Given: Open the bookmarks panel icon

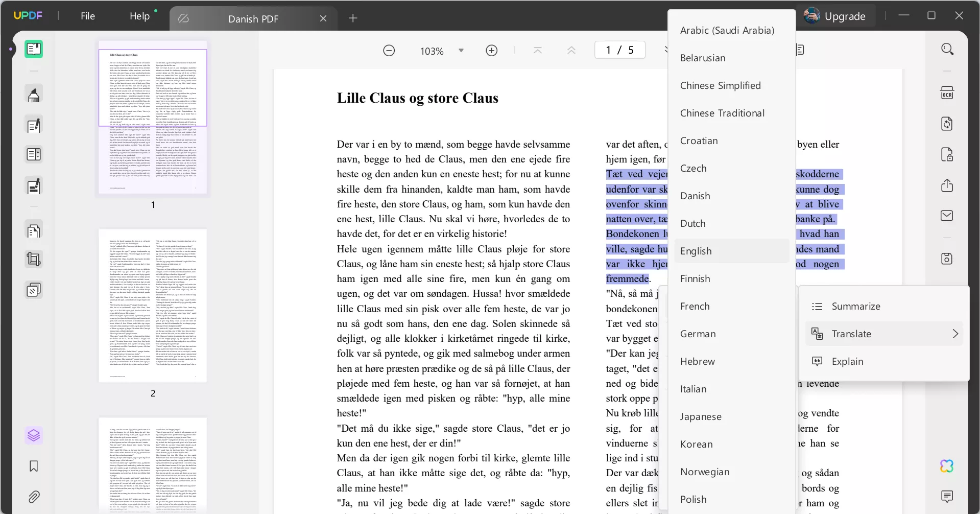Looking at the screenshot, I should [x=34, y=466].
